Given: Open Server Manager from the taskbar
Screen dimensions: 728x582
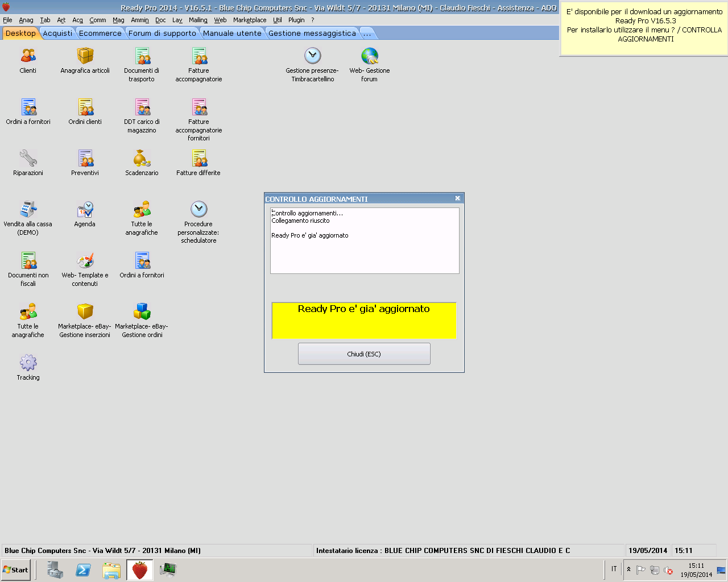Looking at the screenshot, I should [x=55, y=569].
